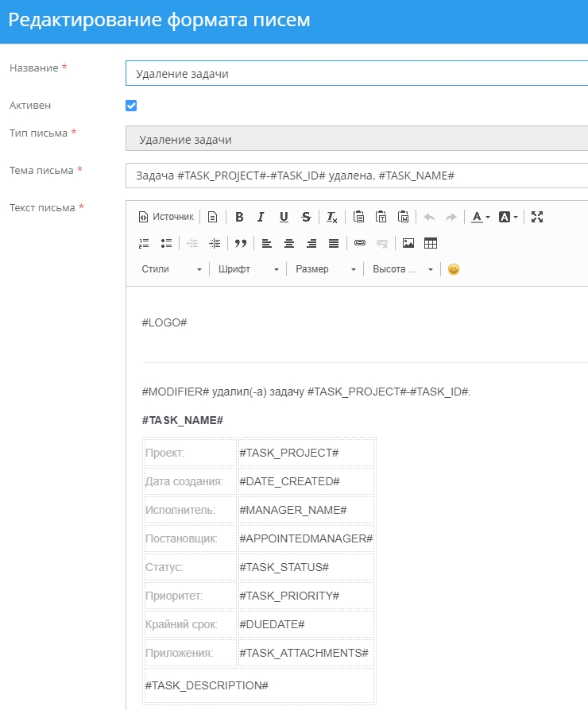Screen dimensions: 588x710
Task: Expand the Шрифт font dropdown
Action: [249, 269]
